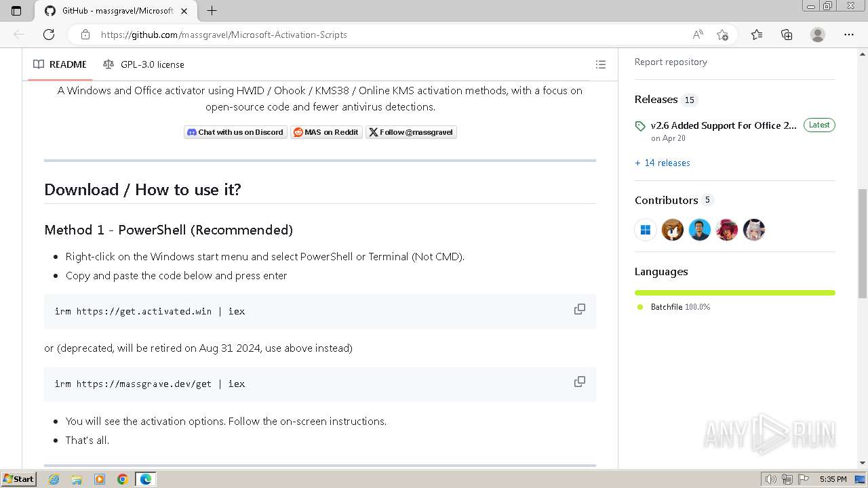Copy the get.activated.win command
The image size is (868, 488).
[x=580, y=309]
